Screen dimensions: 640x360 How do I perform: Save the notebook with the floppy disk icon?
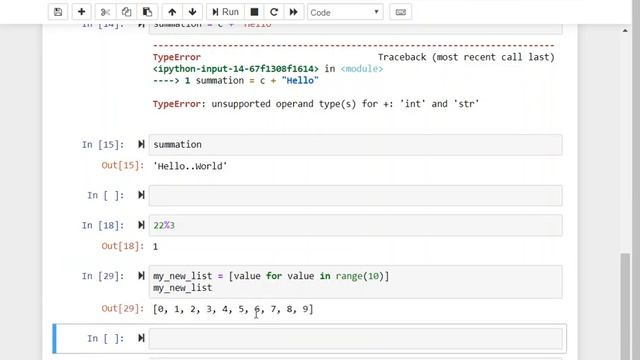point(58,12)
